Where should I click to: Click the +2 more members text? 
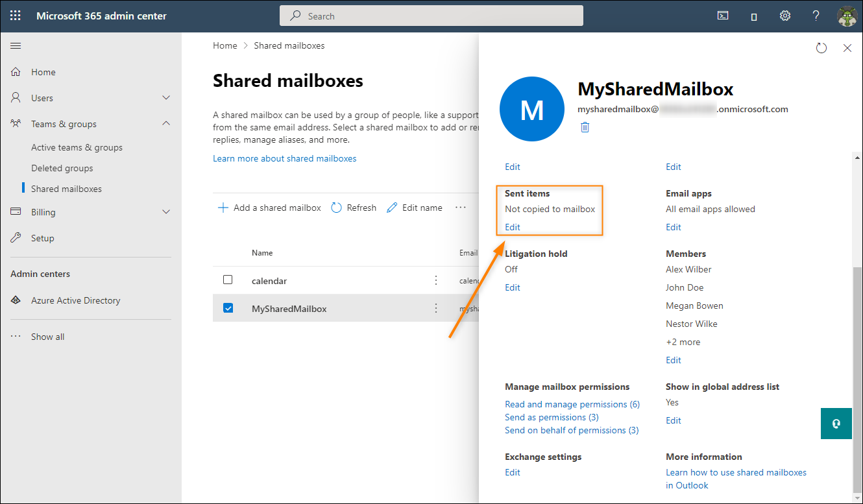tap(683, 342)
